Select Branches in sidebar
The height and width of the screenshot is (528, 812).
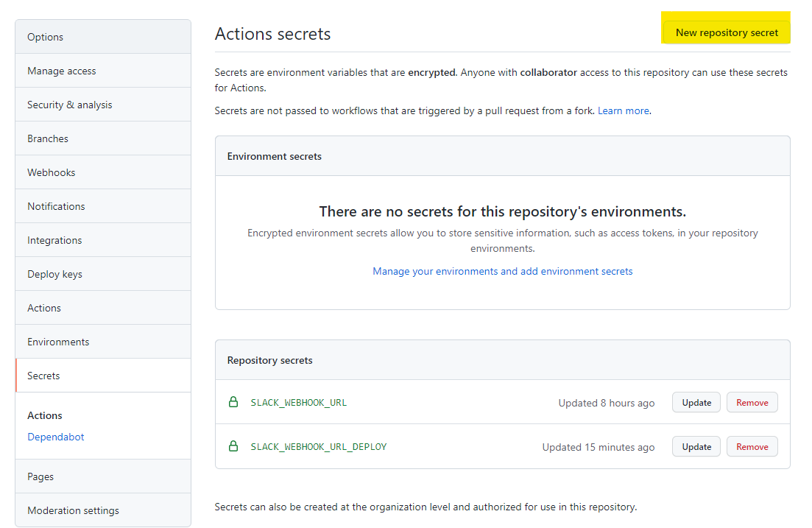[x=103, y=138]
